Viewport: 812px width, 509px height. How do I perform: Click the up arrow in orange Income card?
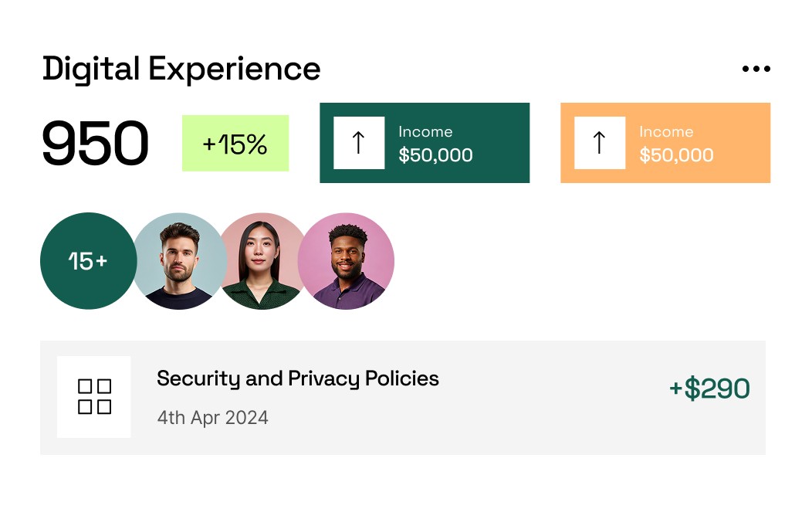pos(600,143)
